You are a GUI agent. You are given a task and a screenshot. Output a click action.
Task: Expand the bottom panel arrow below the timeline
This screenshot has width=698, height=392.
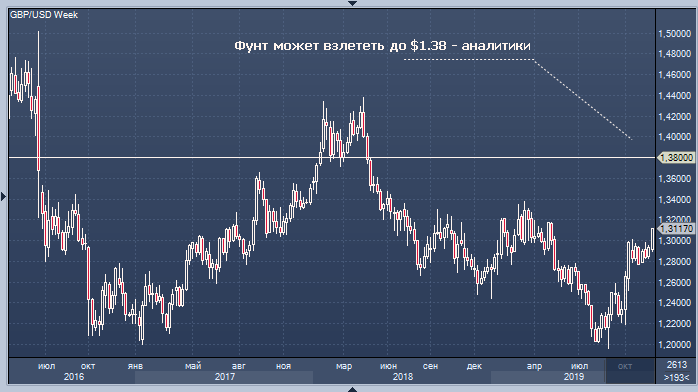coord(352,389)
